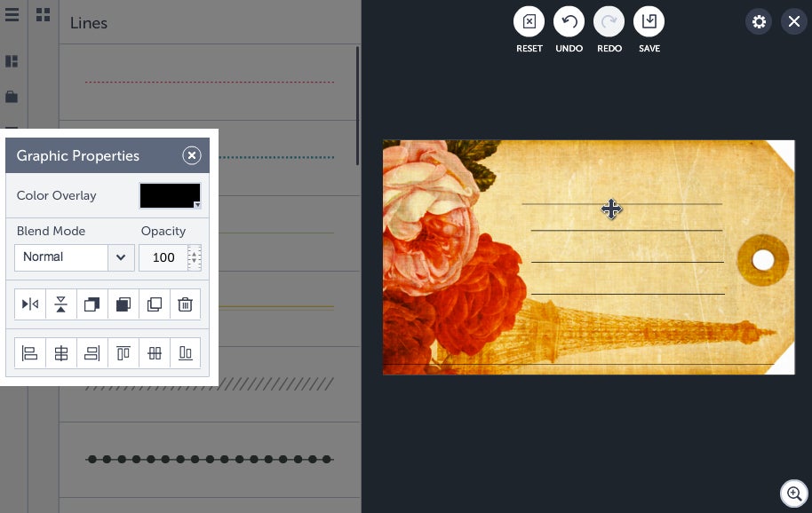The width and height of the screenshot is (812, 513).
Task: Delete the graphic with trash icon
Action: click(x=186, y=304)
